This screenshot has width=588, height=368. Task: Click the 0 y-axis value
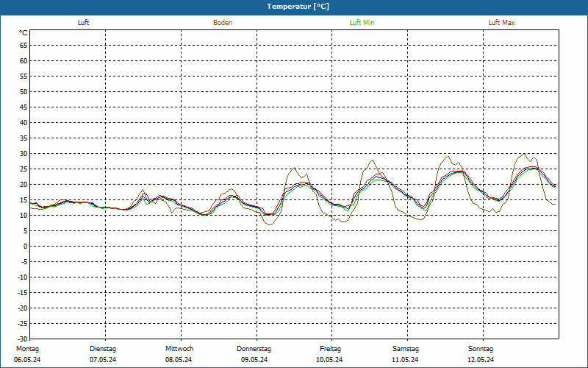coord(26,247)
